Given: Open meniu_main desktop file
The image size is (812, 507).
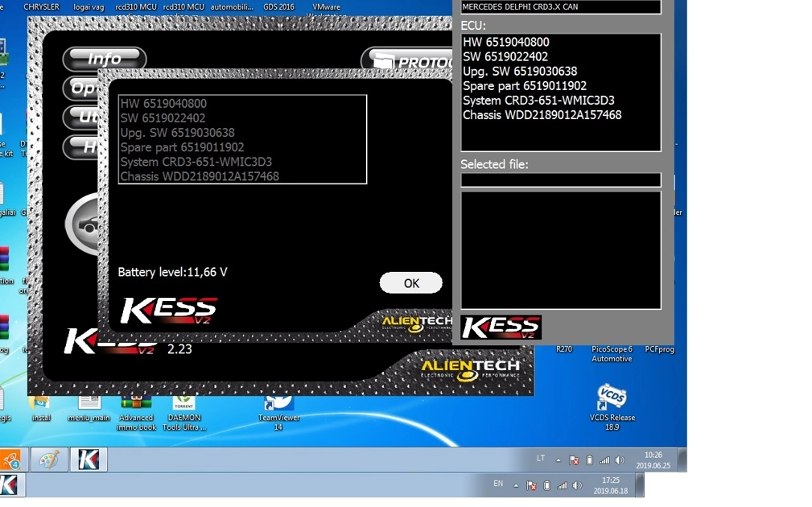Looking at the screenshot, I should 89,409.
